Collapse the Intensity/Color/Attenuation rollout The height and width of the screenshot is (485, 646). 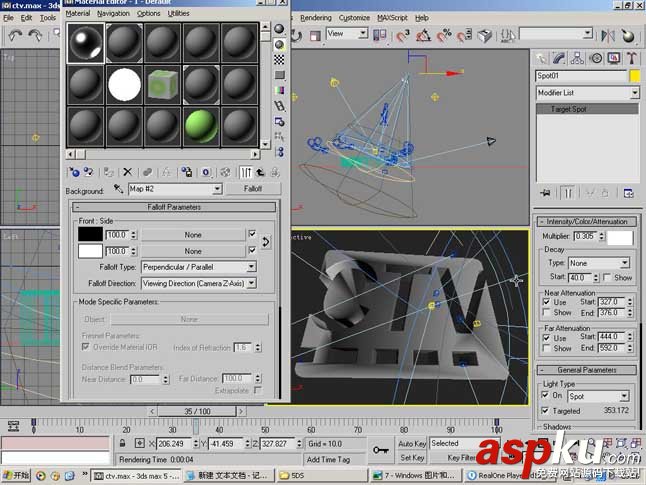(x=587, y=222)
